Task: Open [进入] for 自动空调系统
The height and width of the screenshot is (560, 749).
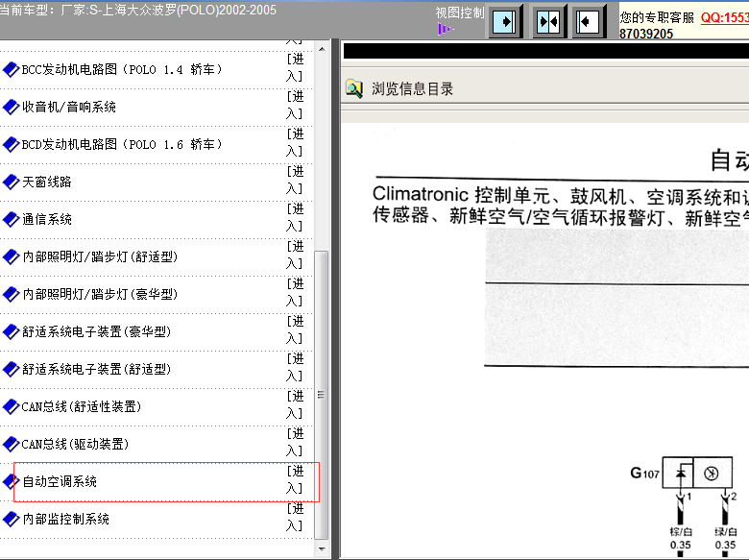Action: 295,479
